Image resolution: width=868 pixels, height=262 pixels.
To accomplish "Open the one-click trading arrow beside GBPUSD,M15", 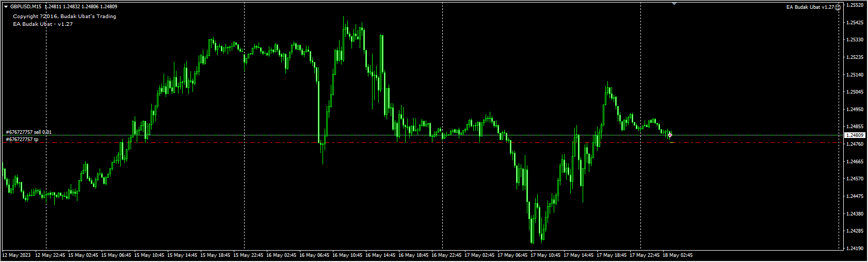I will [6, 7].
